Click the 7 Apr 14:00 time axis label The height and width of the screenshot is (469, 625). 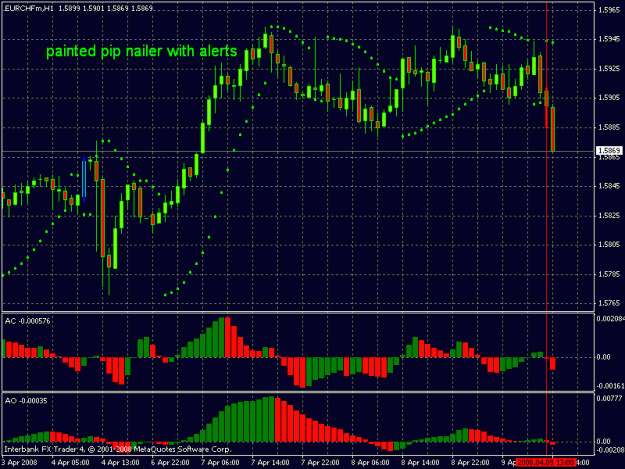tap(270, 463)
